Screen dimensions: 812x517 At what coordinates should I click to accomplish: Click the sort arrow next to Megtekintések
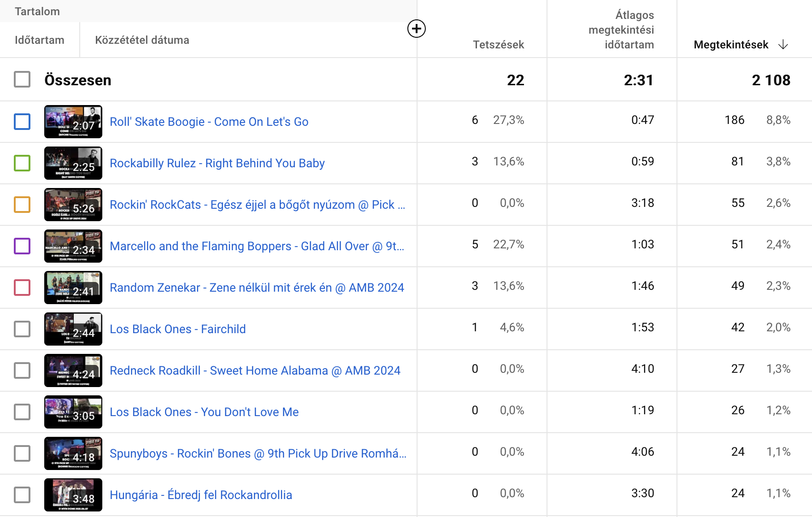tap(783, 45)
